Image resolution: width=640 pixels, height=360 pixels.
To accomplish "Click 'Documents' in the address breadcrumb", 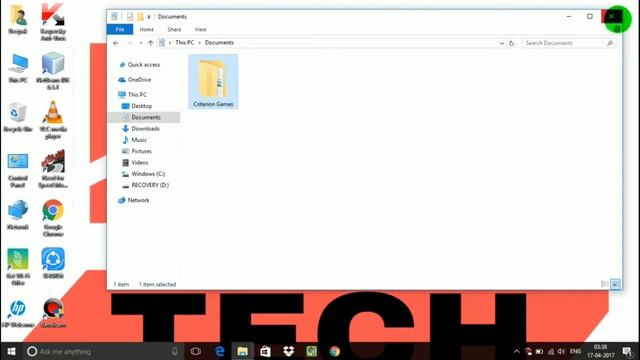I will click(219, 42).
